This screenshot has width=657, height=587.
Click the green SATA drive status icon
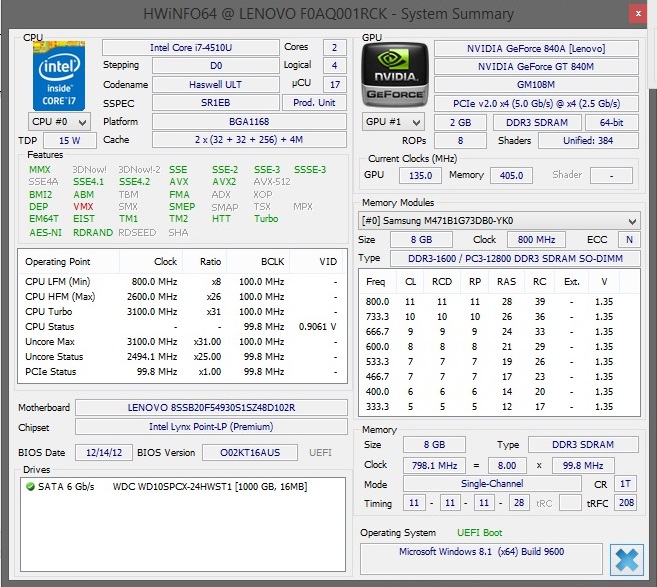29,485
